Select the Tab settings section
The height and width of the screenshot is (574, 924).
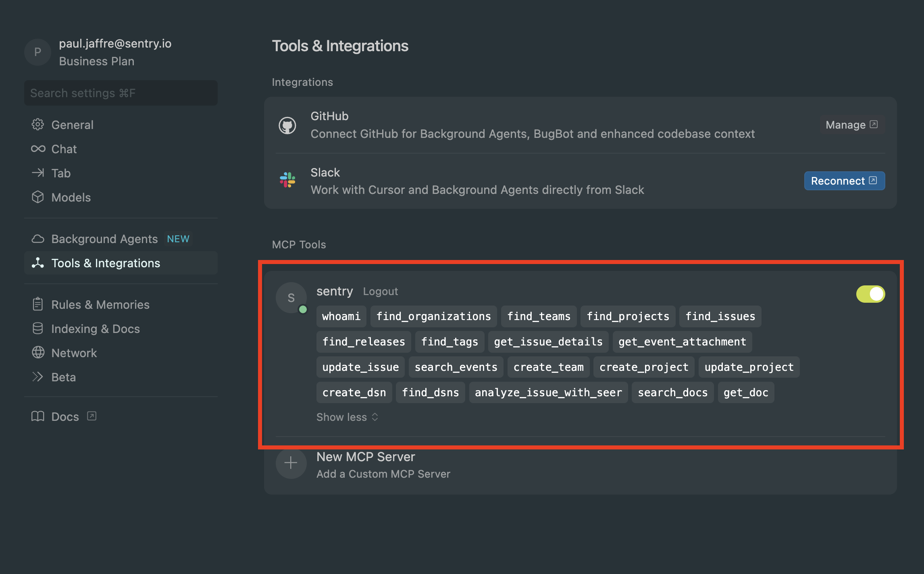121,173
